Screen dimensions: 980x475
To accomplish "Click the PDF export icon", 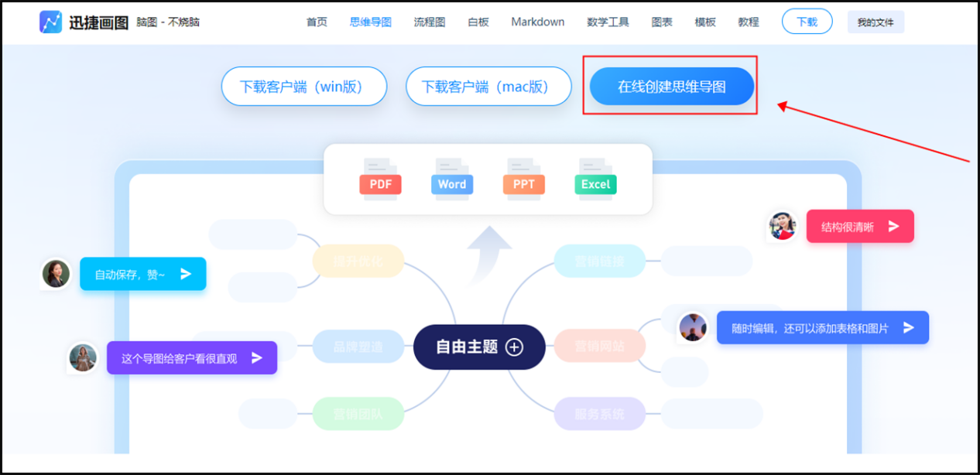I will (x=380, y=182).
